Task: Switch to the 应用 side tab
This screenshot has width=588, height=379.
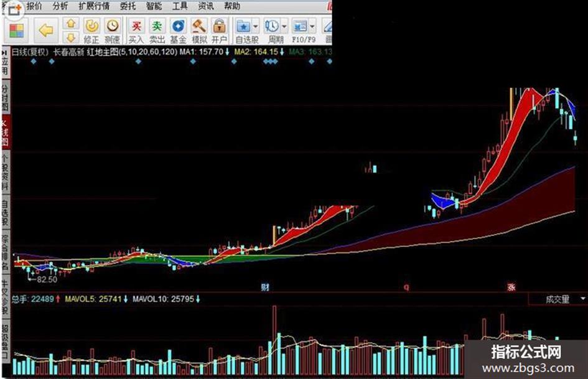Action: tap(5, 63)
